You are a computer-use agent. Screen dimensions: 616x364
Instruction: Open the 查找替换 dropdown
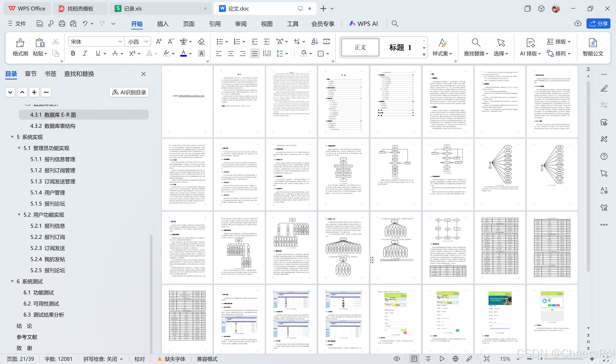pos(476,53)
